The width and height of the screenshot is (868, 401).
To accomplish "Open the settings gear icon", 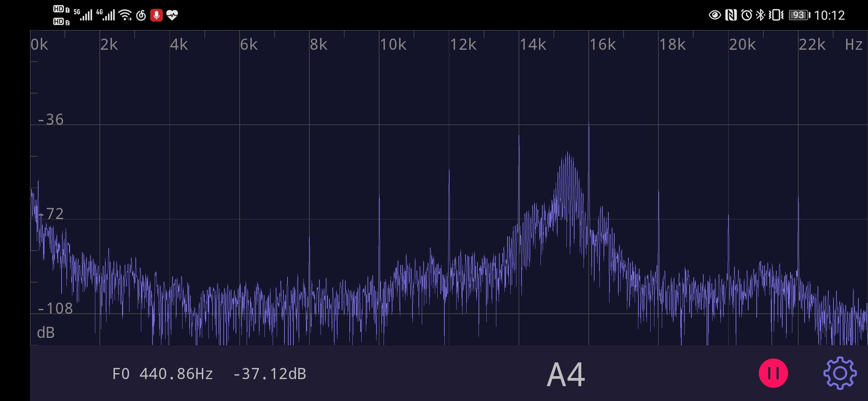I will coord(840,373).
